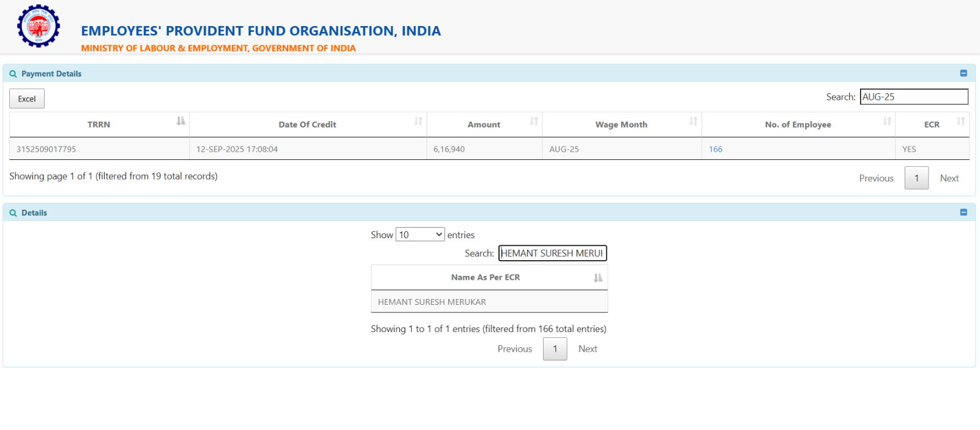980x430 pixels.
Task: Go to Previous page in Payment Details
Action: [876, 178]
